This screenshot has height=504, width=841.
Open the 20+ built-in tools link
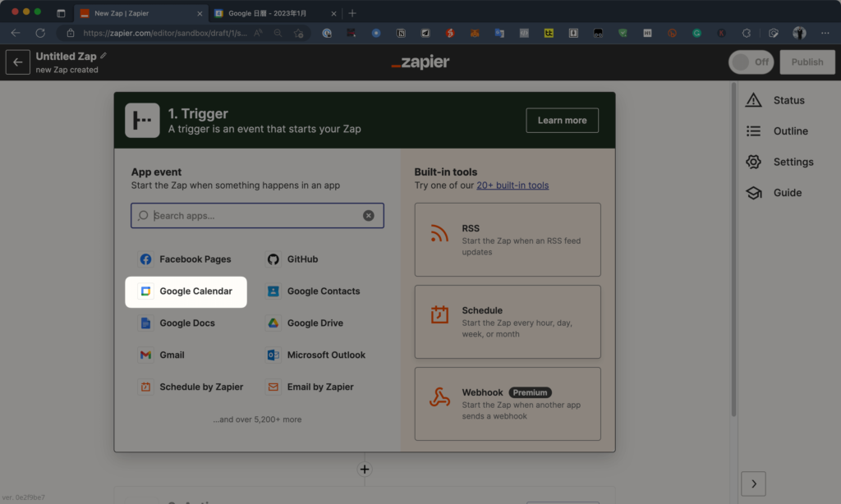tap(512, 185)
